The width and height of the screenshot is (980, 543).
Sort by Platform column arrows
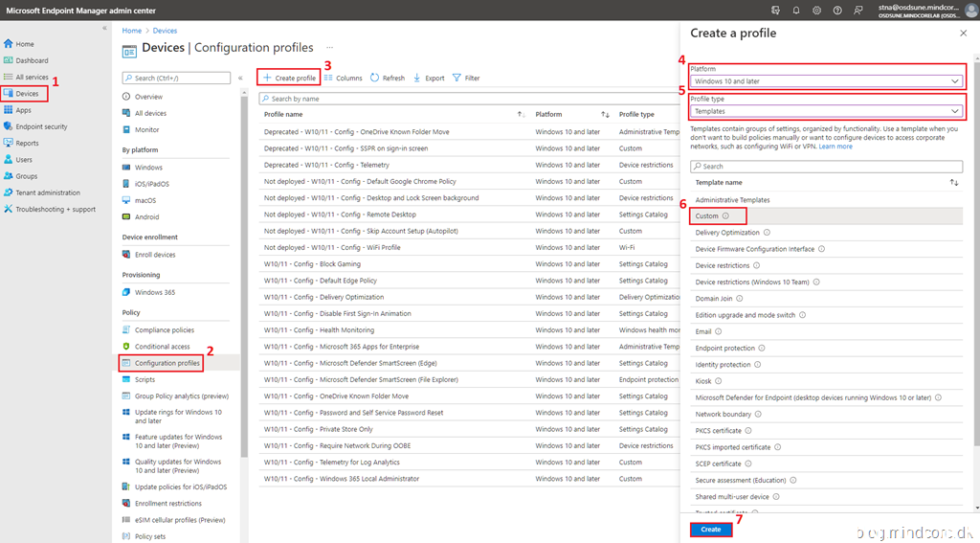pyautogui.click(x=605, y=115)
